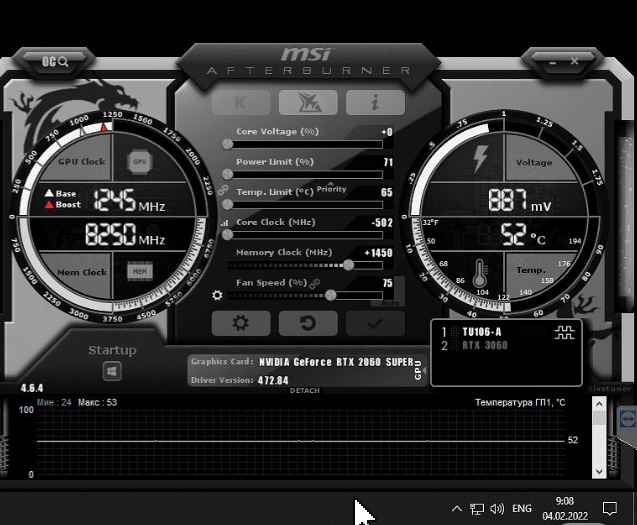Open the curve editor icon beside Core Clock
Image resolution: width=637 pixels, height=525 pixels.
pos(225,223)
